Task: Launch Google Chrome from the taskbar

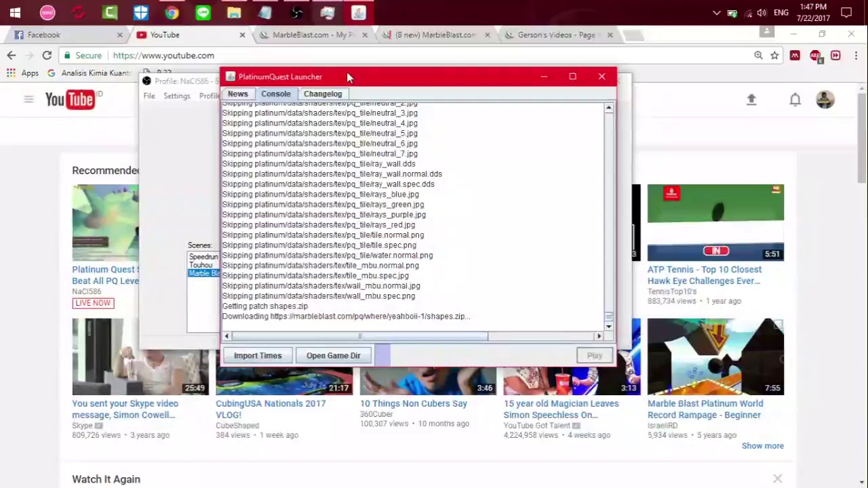Action: (172, 12)
